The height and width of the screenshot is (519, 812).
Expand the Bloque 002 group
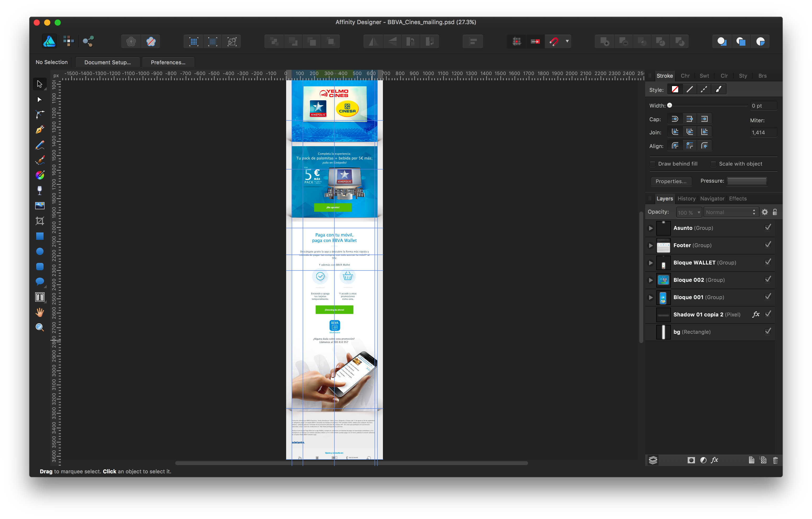[651, 280]
